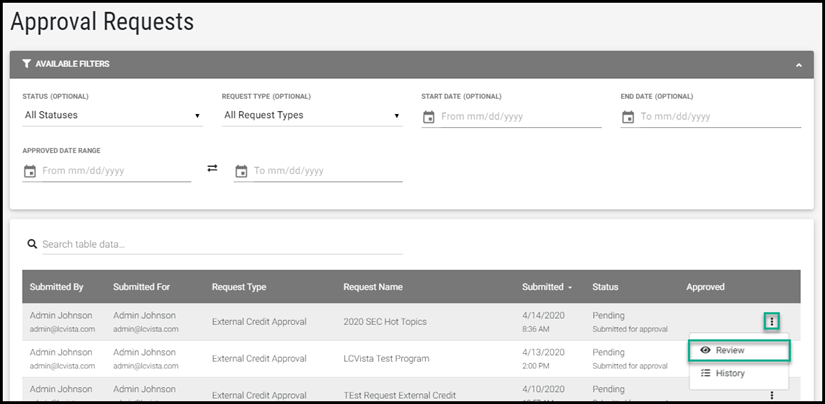
Task: Click the search magnifier icon
Action: point(32,244)
